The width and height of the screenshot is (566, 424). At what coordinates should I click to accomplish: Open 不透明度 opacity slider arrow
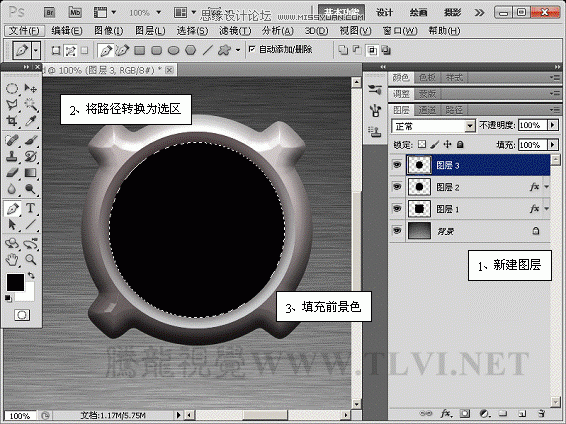point(553,125)
